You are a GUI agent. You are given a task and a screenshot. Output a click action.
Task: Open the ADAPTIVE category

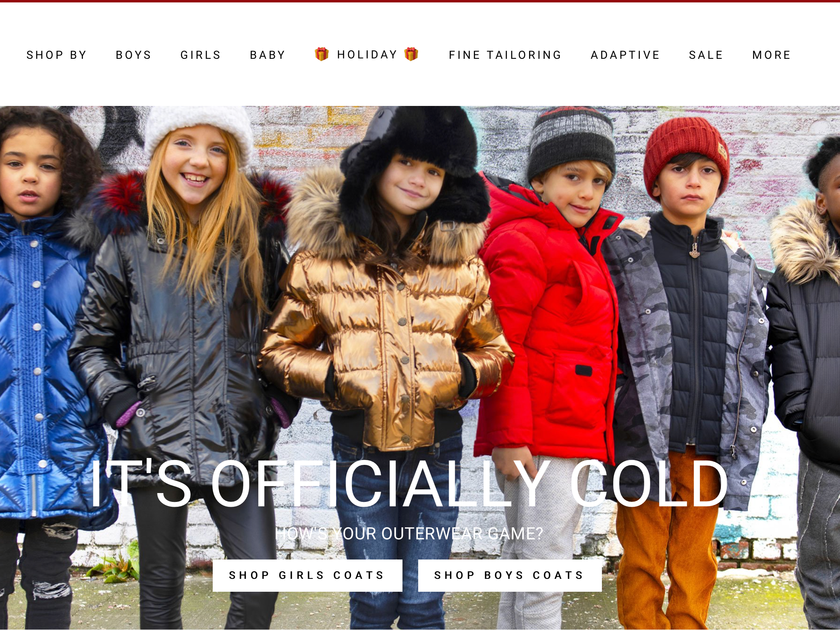[x=625, y=55]
